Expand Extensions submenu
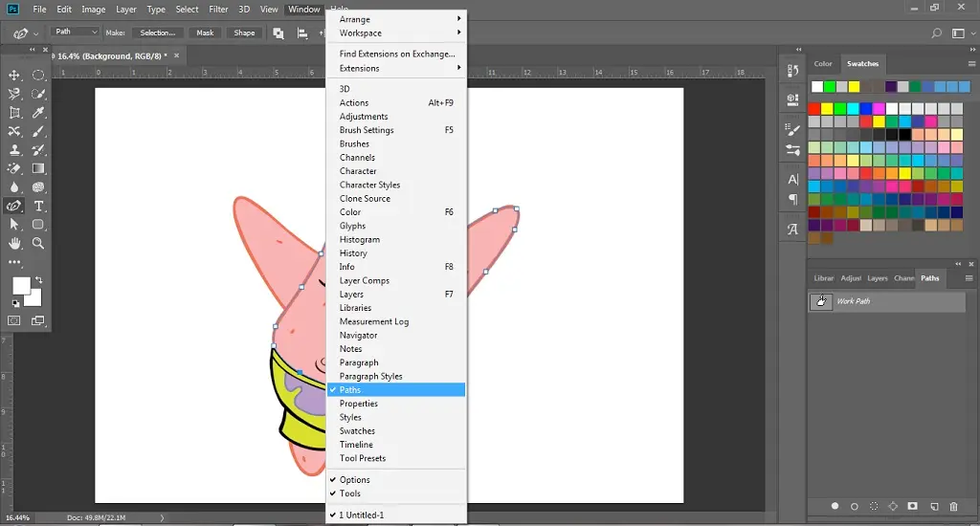 [x=396, y=68]
